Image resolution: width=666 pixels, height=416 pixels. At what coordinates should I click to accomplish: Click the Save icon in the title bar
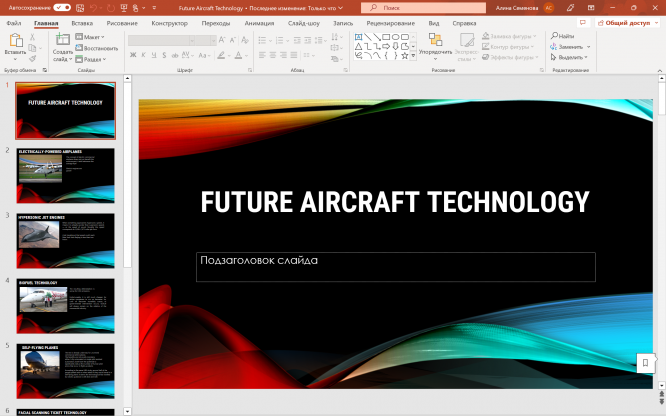(x=81, y=7)
